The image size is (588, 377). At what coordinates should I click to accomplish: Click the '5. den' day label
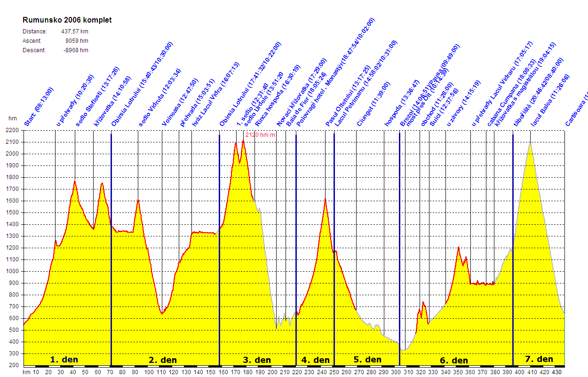click(x=367, y=360)
